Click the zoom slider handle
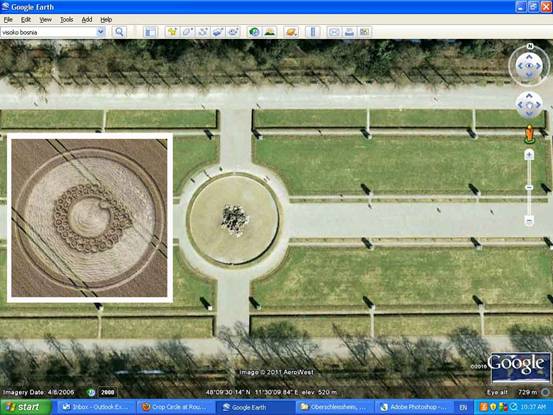Screen dimensions: 553x415 coord(529,187)
